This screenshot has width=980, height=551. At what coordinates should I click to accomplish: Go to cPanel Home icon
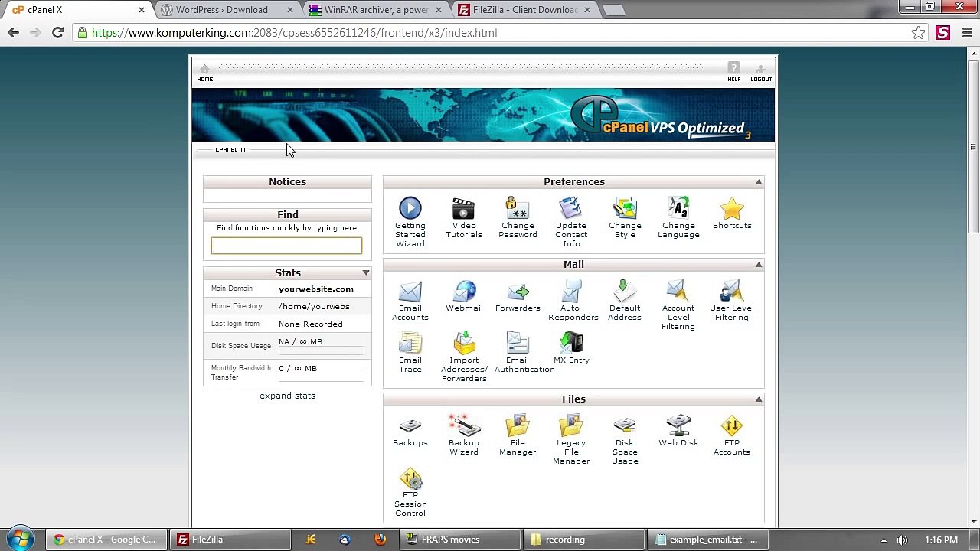[x=204, y=73]
